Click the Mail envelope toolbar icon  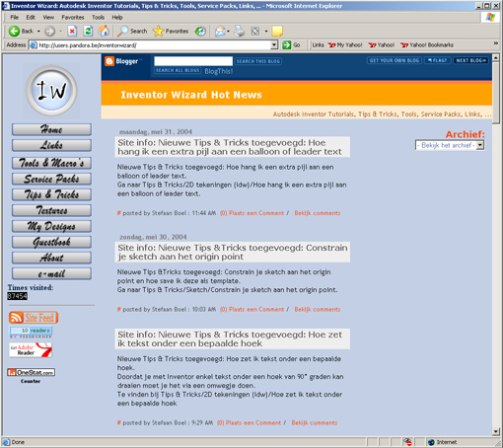point(220,32)
